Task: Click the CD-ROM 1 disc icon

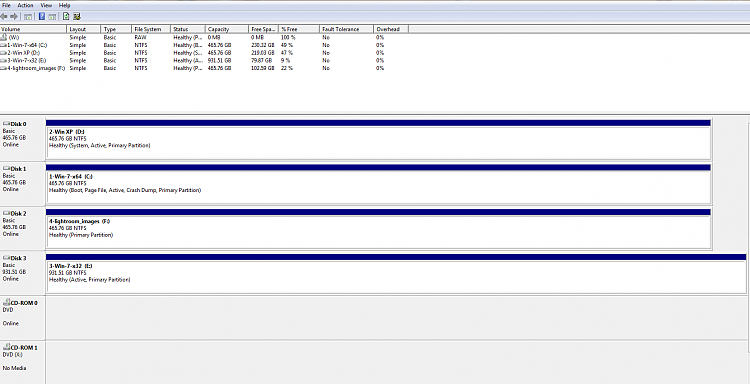Action: 7,348
